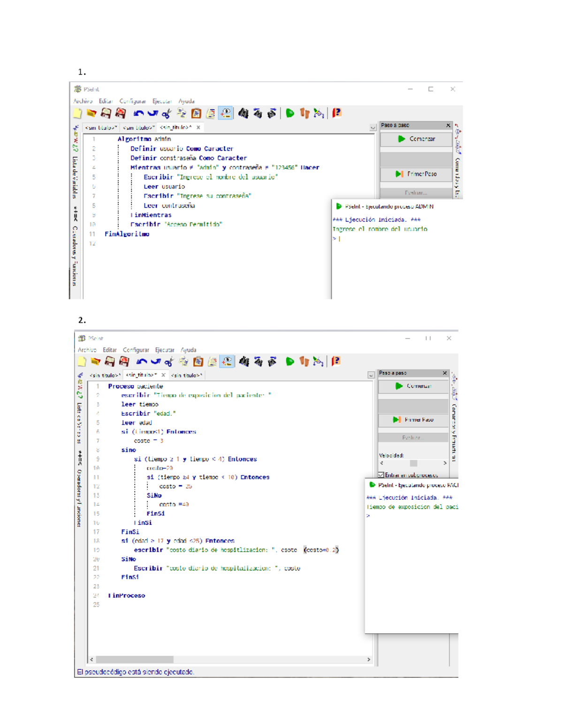563x728 pixels.
Task: Open the Configurar menu in the paciente window
Action: pyautogui.click(x=136, y=350)
